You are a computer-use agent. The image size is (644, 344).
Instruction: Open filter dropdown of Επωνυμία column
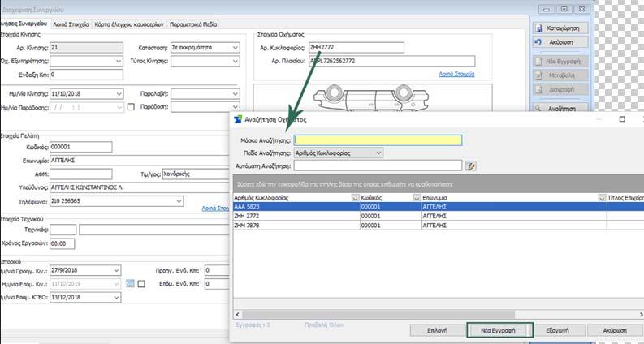(602, 198)
